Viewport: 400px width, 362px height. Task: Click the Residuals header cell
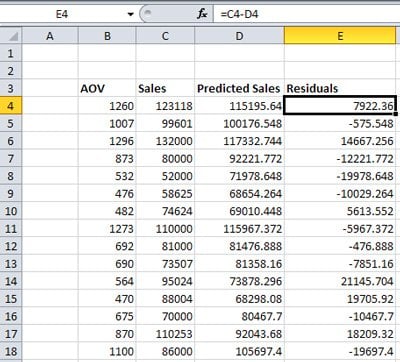pos(340,88)
